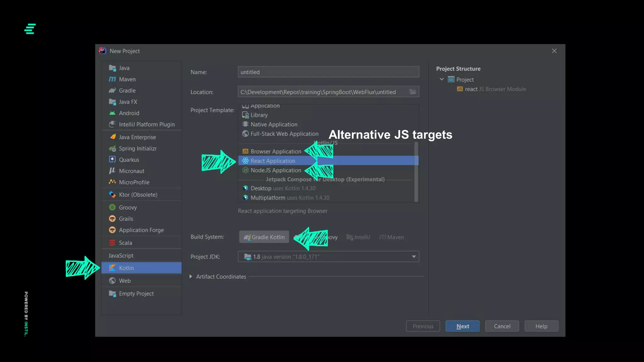Cancel the New Project dialog
644x362 pixels.
tap(502, 326)
